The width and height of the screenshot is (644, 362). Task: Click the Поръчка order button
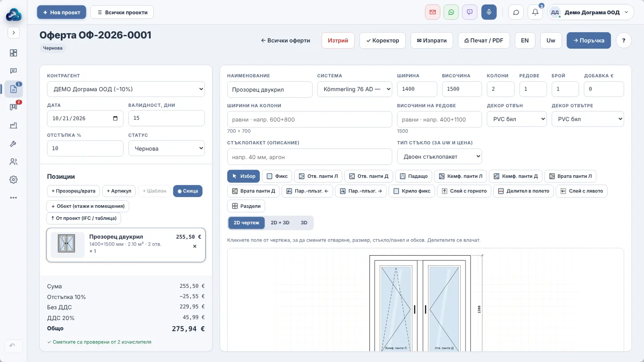[x=589, y=40]
